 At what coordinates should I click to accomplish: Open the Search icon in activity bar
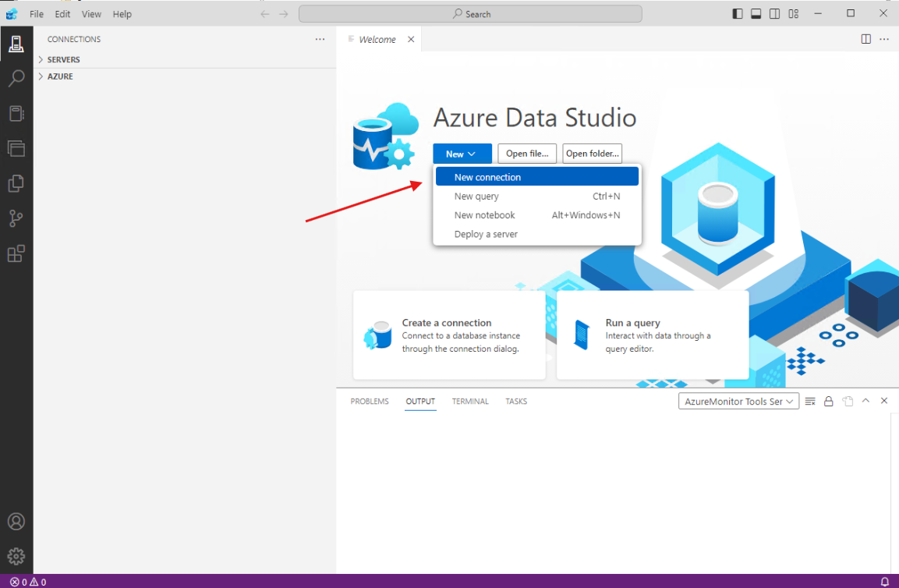click(x=16, y=78)
